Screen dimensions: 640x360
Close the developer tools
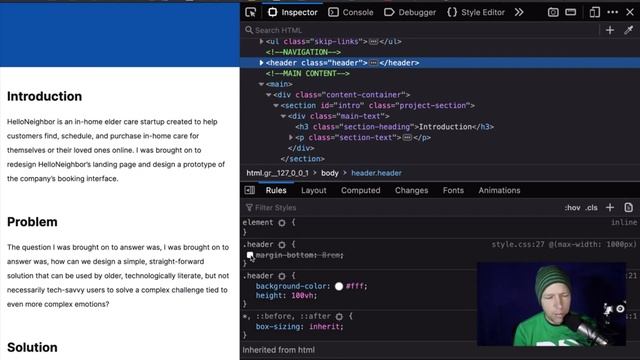click(630, 12)
